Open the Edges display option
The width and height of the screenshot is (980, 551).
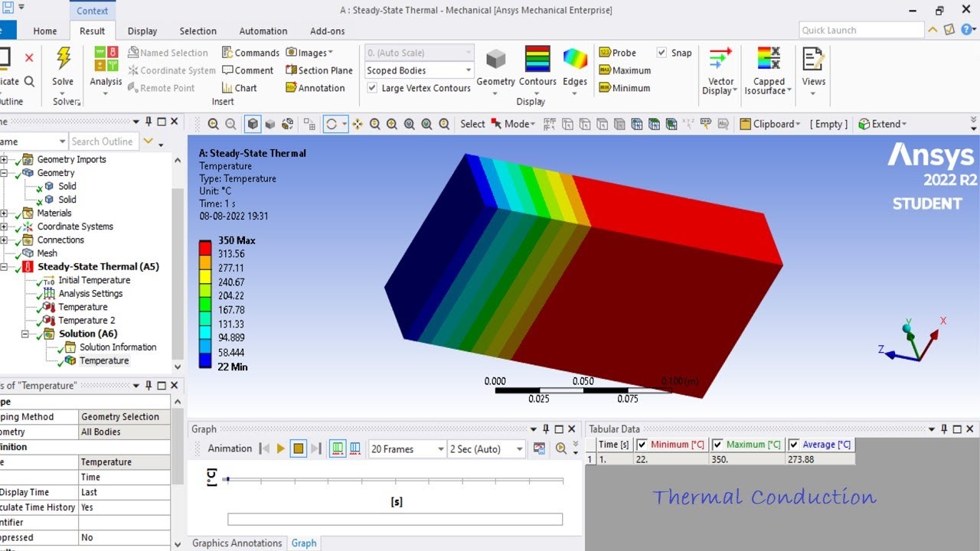[575, 60]
